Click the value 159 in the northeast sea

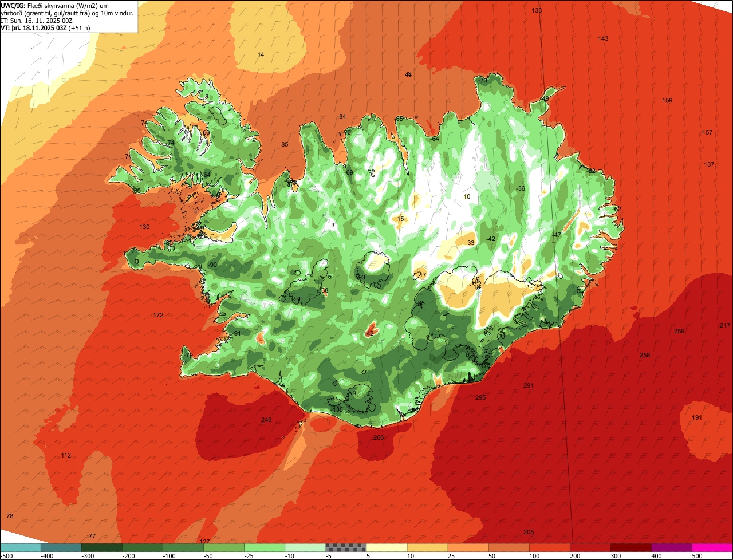[x=667, y=100]
